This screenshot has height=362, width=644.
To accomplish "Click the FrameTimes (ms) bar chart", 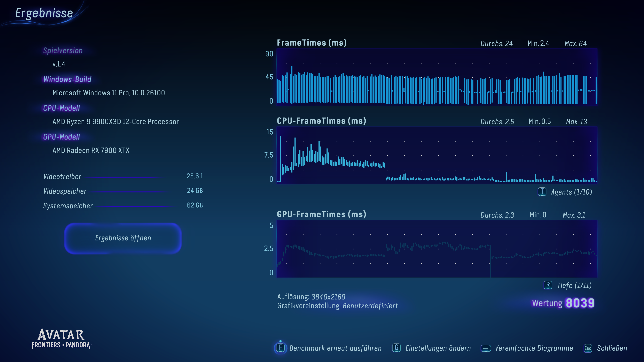I will (437, 77).
